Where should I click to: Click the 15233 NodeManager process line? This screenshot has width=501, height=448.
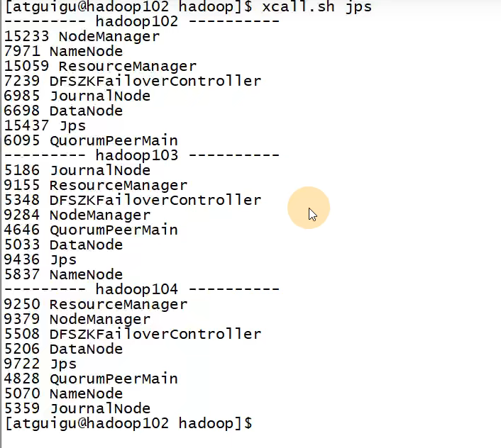82,36
